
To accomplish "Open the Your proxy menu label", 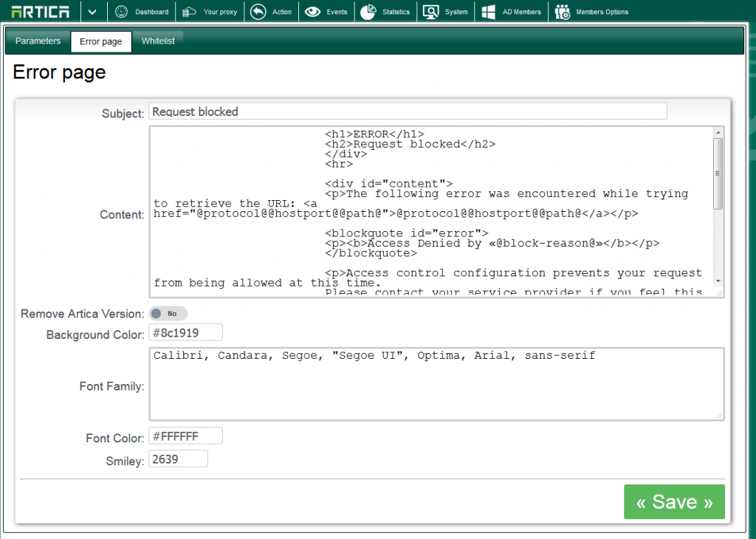I will pos(220,12).
